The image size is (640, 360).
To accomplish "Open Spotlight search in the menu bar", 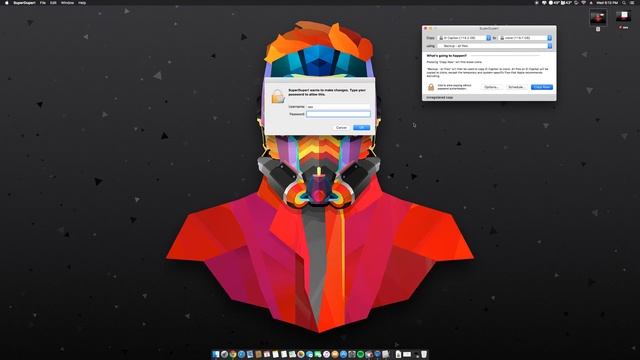I will (623, 3).
